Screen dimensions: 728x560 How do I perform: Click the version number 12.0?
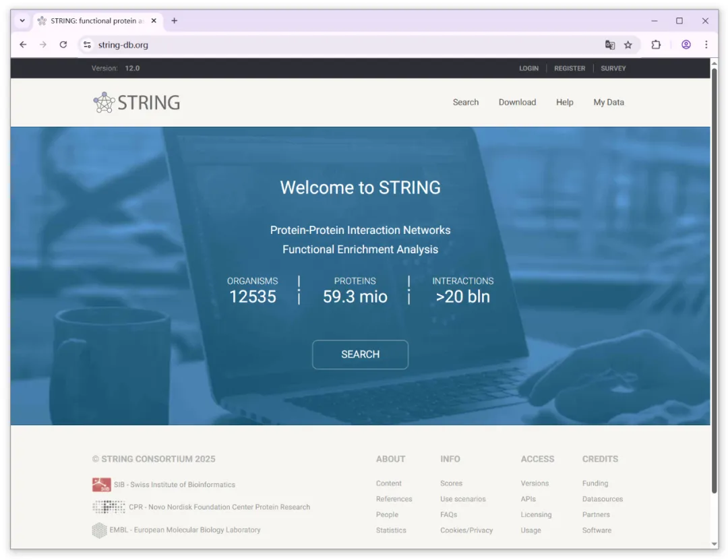pos(132,68)
